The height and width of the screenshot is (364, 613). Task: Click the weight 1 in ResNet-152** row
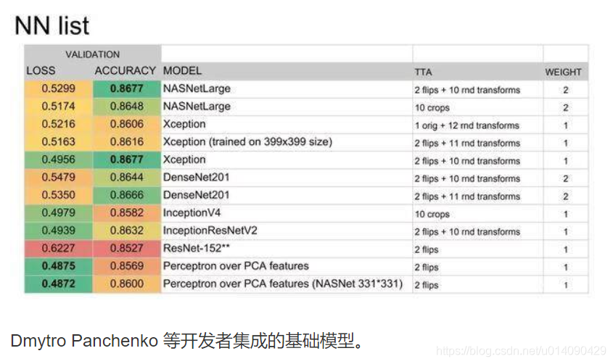tap(565, 250)
